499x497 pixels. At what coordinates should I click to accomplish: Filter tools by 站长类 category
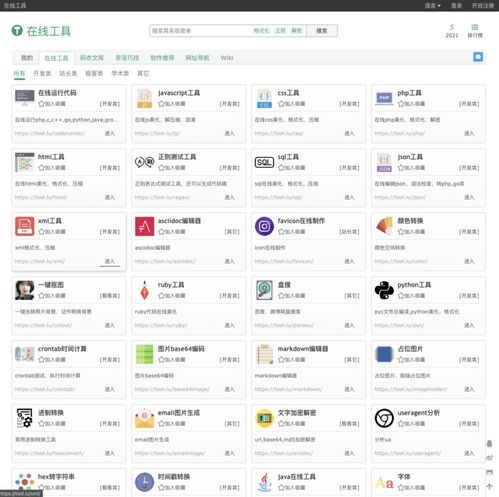(x=68, y=73)
